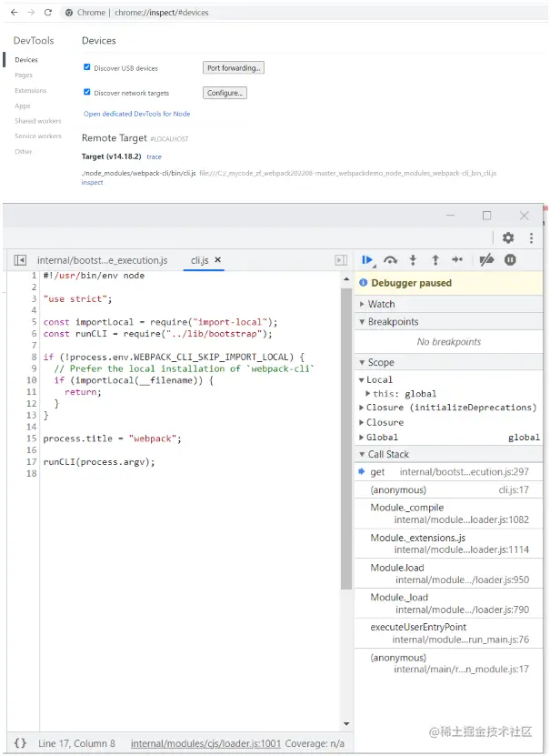Open DevTools more options menu
This screenshot has width=550, height=756.
[531, 237]
